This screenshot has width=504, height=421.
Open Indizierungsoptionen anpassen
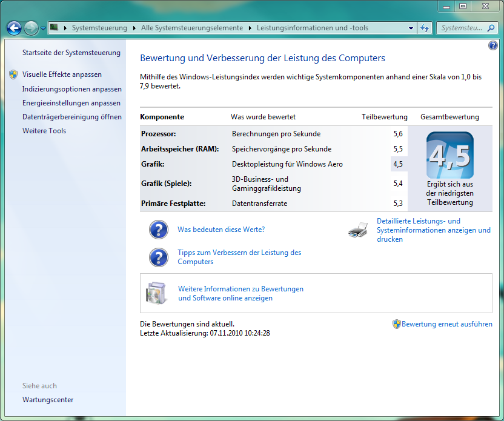click(72, 89)
